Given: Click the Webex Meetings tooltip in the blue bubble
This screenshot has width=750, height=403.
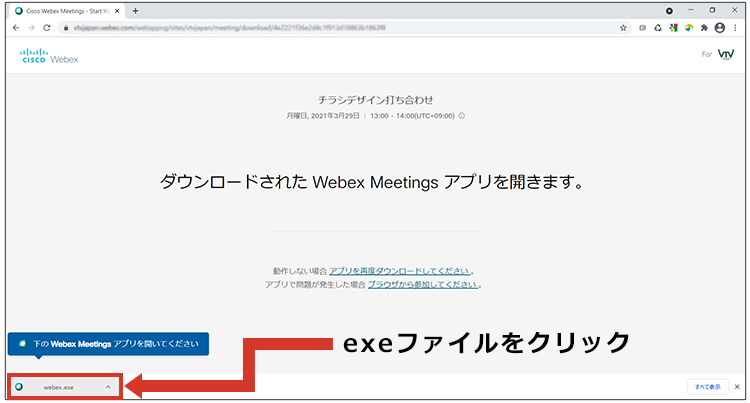Looking at the screenshot, I should pos(108,344).
